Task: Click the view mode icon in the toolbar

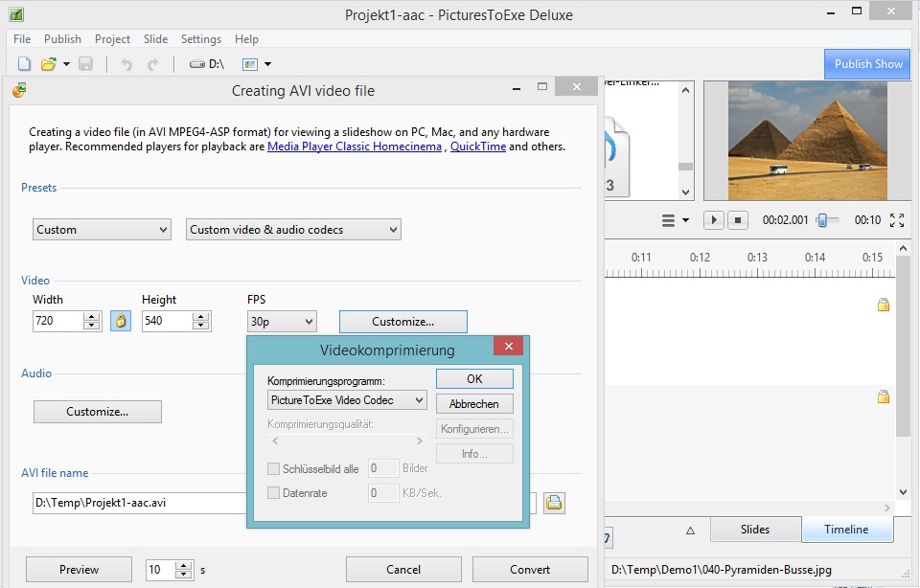Action: (250, 64)
